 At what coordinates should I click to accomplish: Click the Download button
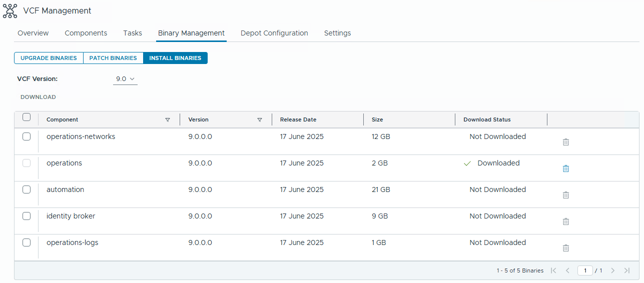click(x=38, y=97)
